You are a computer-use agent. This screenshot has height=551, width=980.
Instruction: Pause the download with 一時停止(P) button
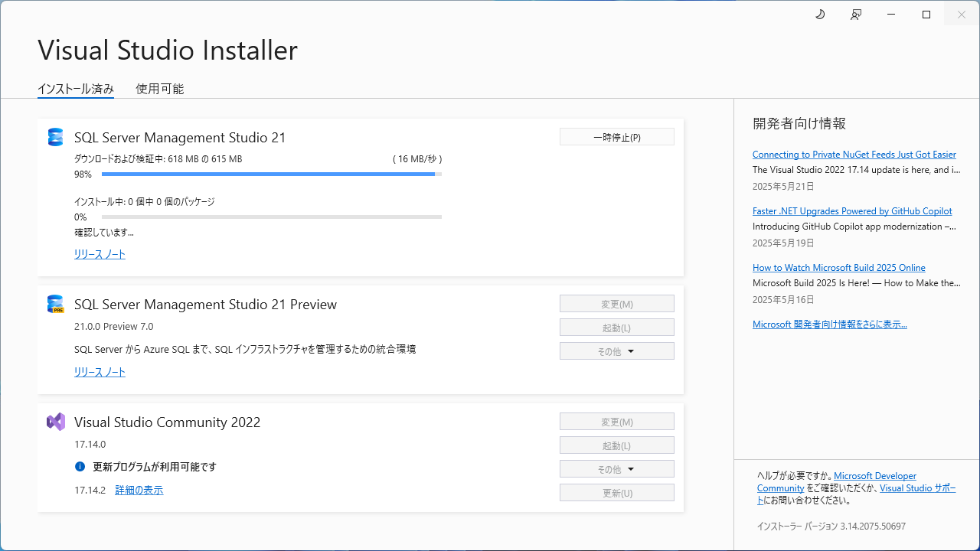pos(617,137)
